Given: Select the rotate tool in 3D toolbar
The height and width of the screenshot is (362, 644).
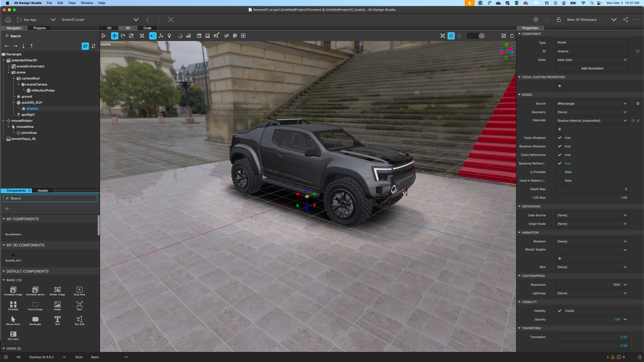Looking at the screenshot, I should [123, 36].
